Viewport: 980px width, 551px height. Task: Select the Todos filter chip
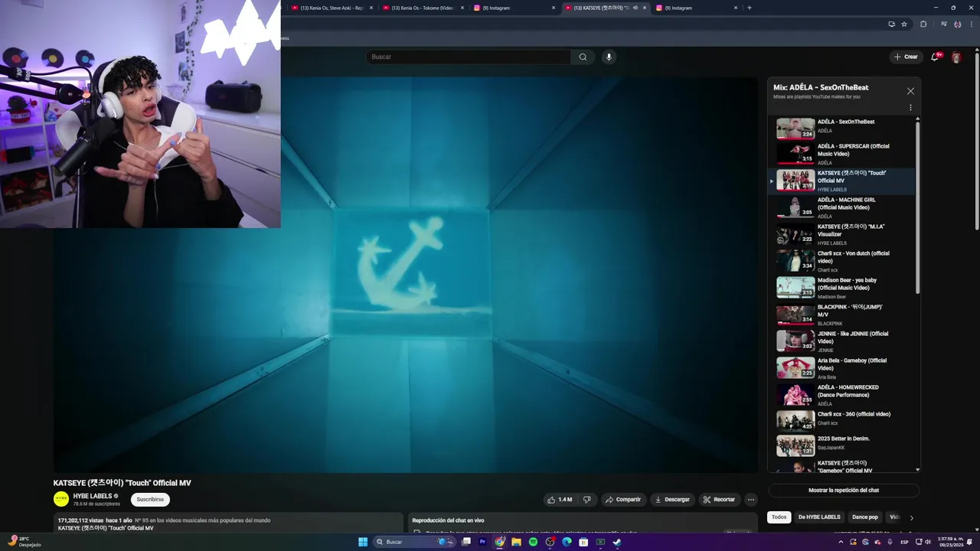tap(779, 517)
